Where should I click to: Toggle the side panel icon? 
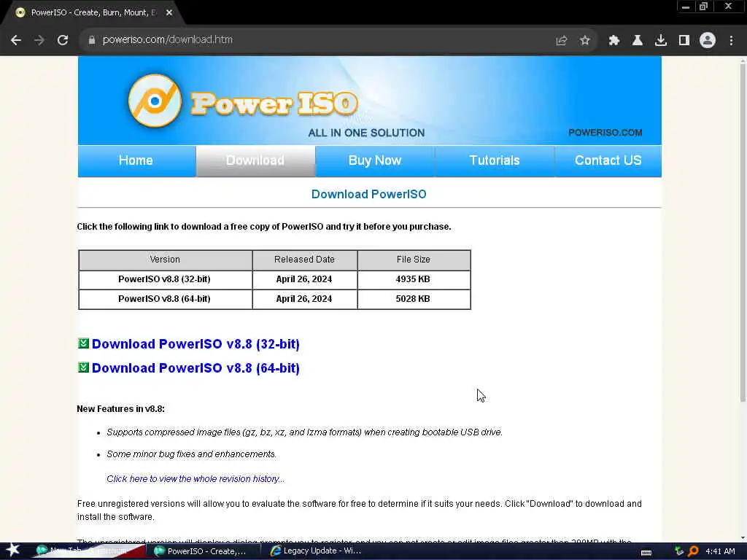click(684, 41)
